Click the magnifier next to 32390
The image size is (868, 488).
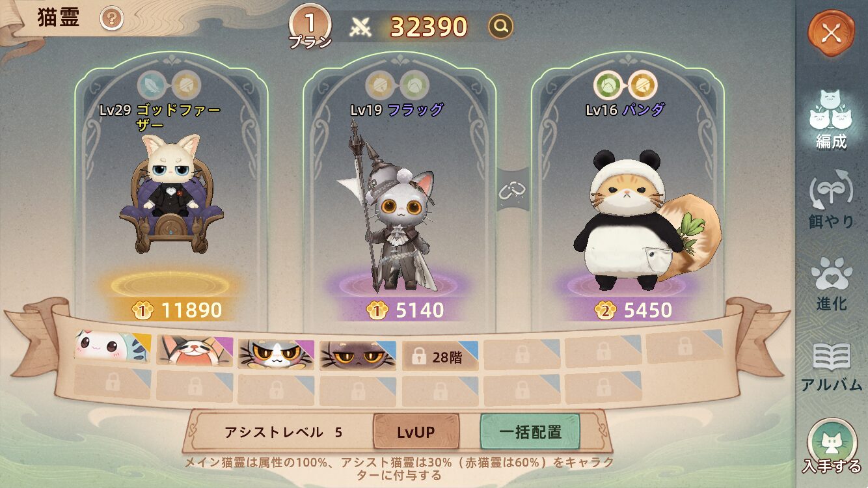(x=500, y=27)
